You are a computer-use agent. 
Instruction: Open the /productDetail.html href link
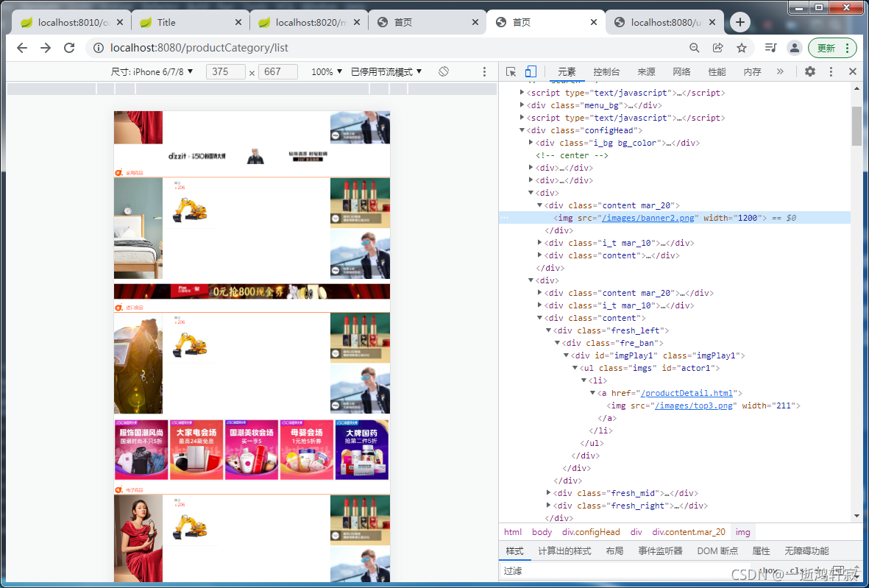click(687, 393)
